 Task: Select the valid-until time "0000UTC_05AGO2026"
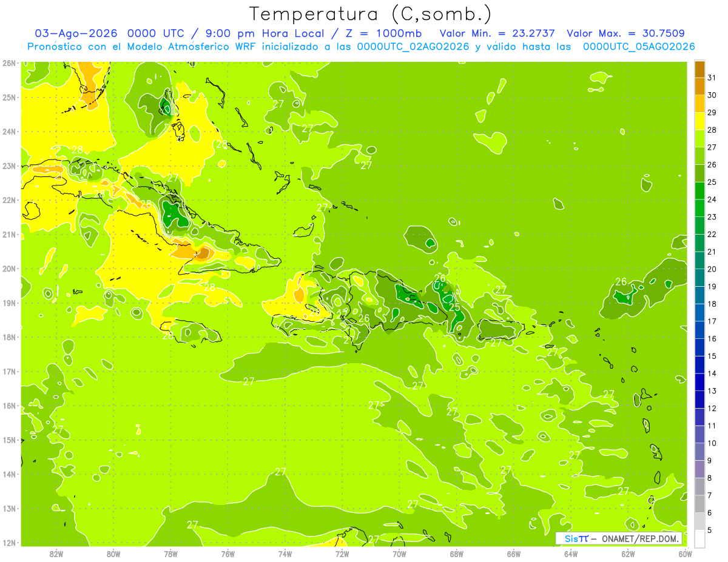[x=638, y=47]
